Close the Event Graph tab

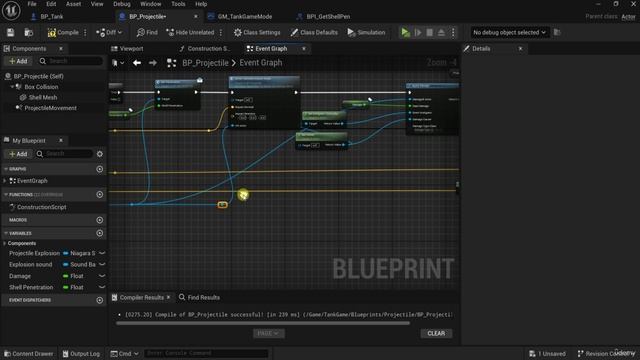[x=304, y=49]
